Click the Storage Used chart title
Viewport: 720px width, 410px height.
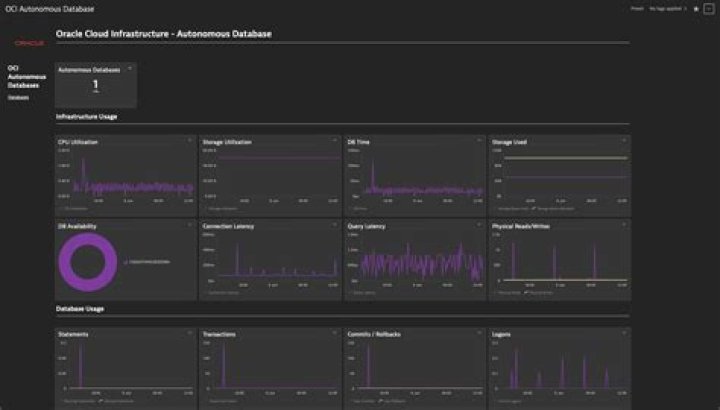pyautogui.click(x=509, y=142)
